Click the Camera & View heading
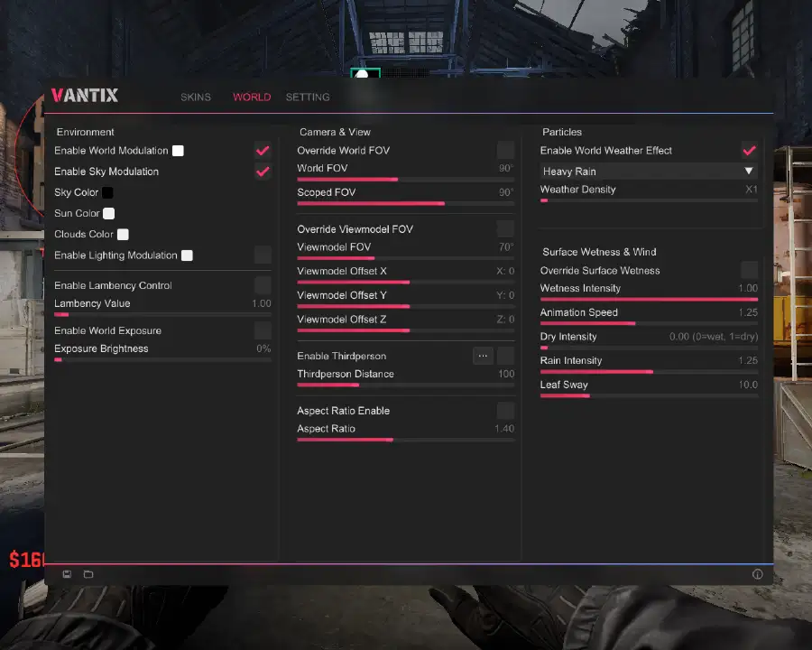 335,132
